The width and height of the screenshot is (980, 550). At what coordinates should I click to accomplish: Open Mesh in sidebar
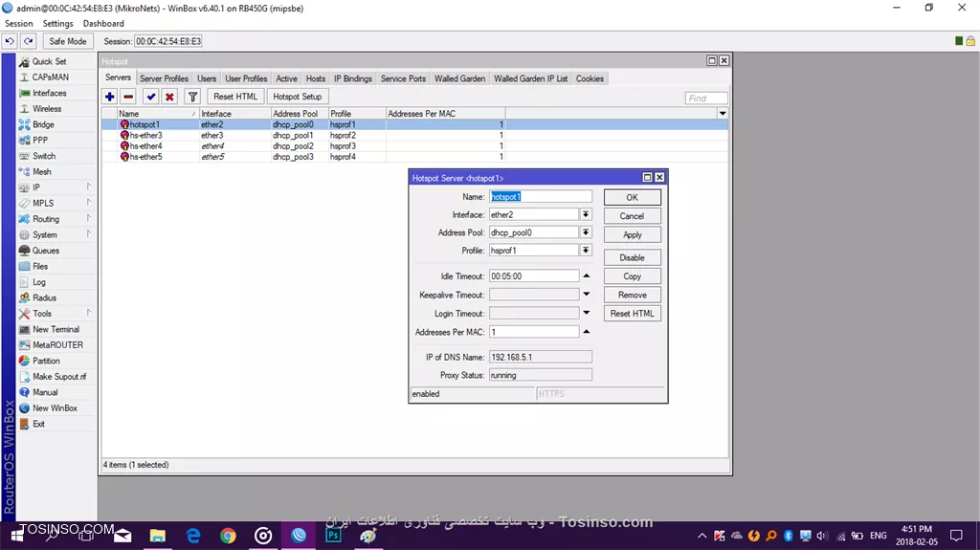pos(42,172)
